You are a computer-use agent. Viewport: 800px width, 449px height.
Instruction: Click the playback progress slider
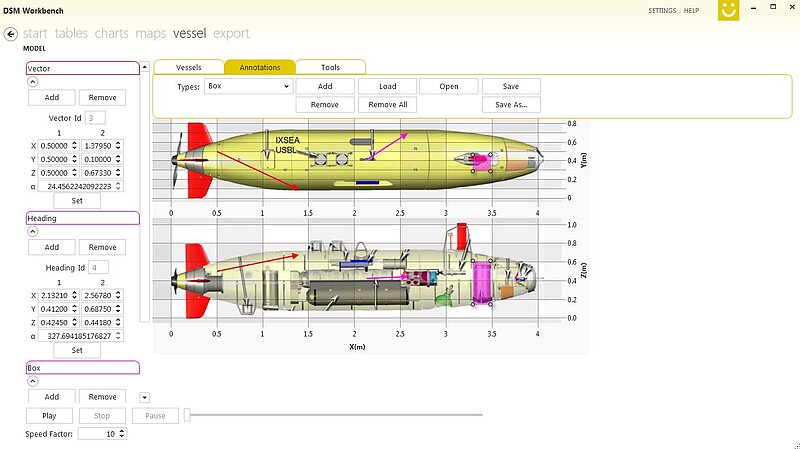tap(334, 415)
